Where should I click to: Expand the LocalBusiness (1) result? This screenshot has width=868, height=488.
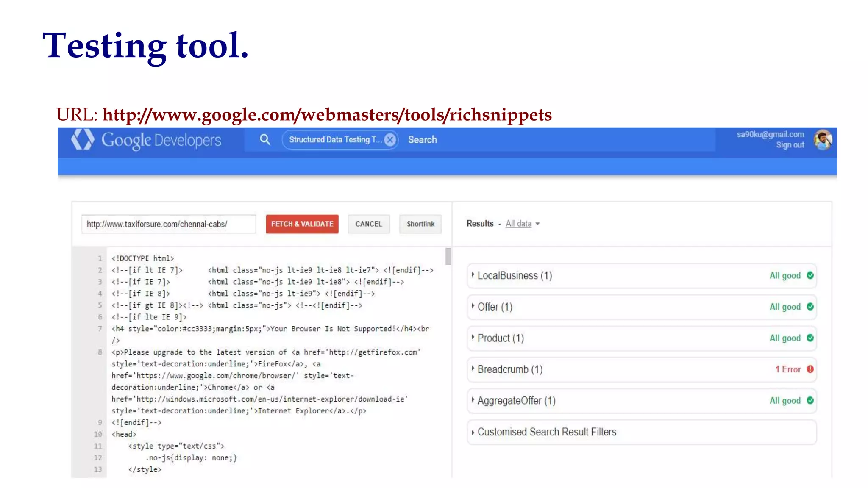click(642, 276)
